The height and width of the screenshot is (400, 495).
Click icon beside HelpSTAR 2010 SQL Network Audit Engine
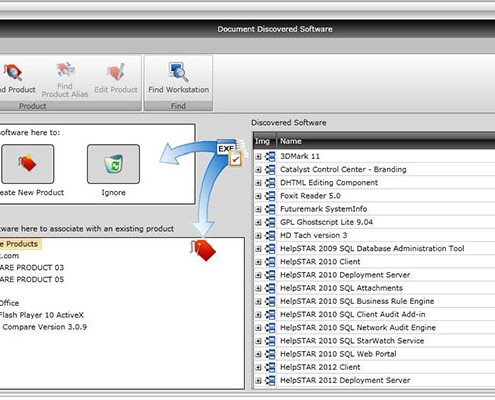[x=270, y=328]
